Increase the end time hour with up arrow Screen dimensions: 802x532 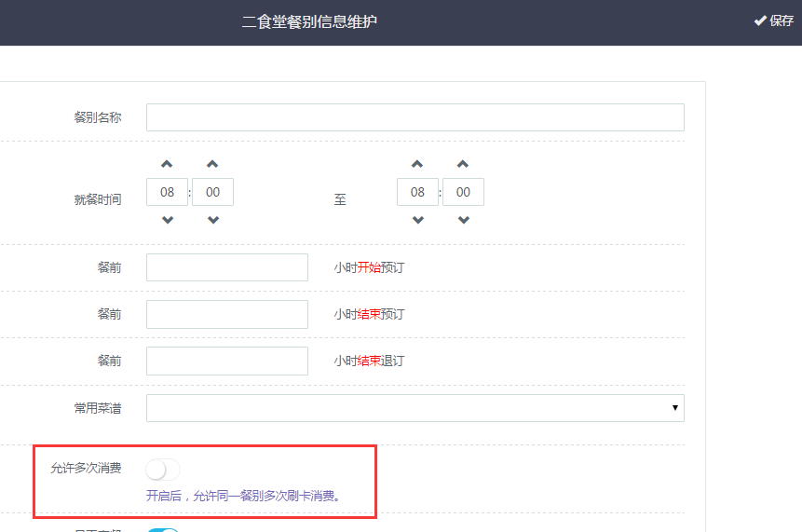tap(417, 164)
